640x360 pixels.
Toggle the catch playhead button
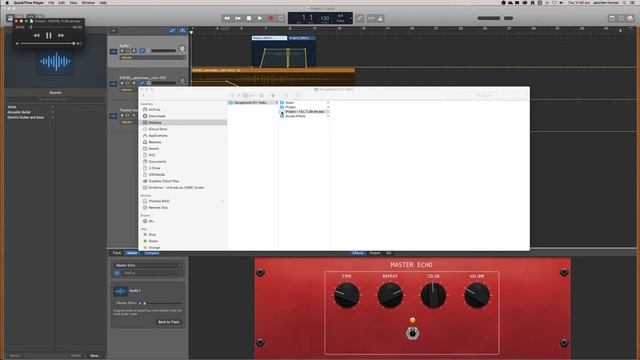point(182,30)
